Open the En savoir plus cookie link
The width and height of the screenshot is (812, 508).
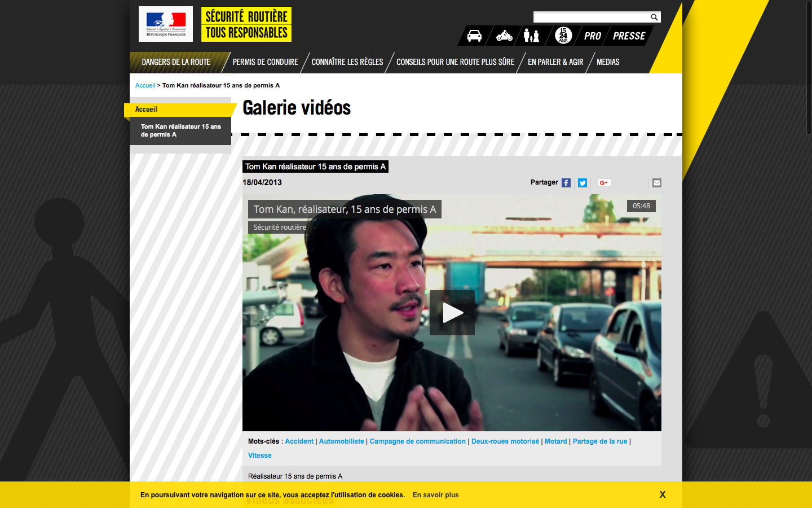coord(435,495)
